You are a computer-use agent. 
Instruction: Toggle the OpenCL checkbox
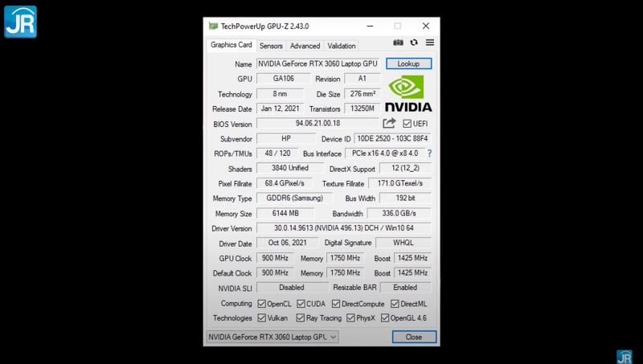pyautogui.click(x=262, y=304)
